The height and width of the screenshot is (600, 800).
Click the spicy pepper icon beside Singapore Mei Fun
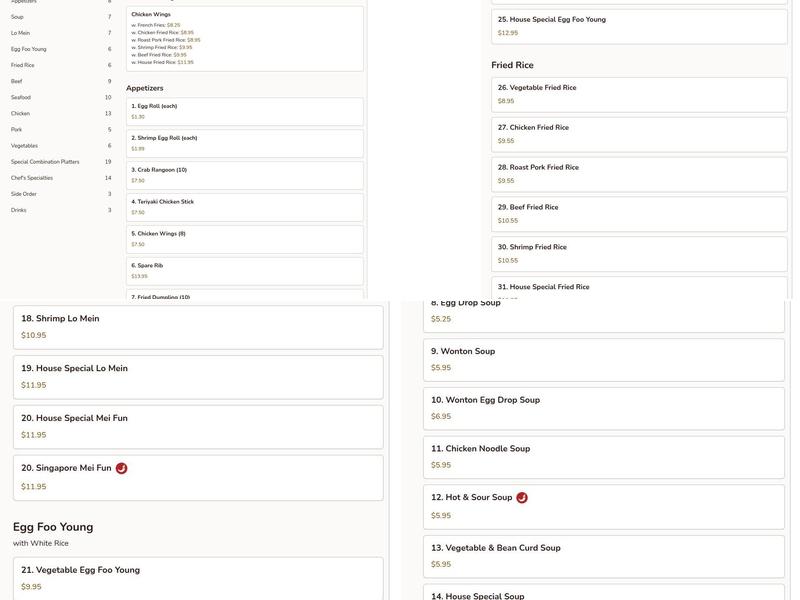tap(121, 469)
